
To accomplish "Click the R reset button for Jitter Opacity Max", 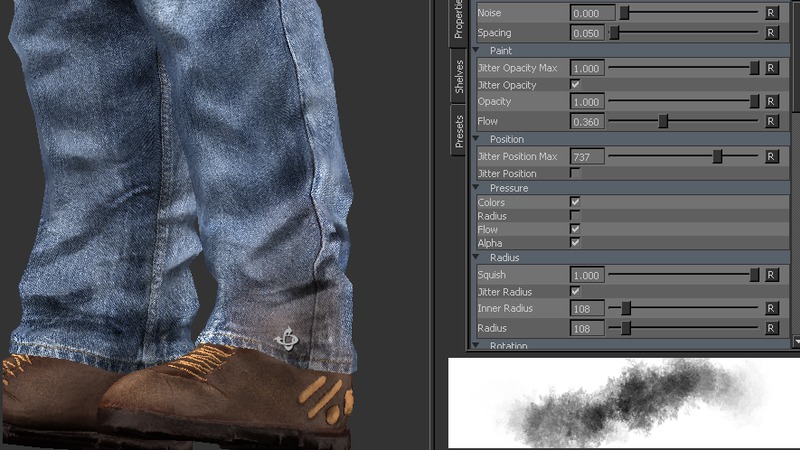I will tap(771, 68).
